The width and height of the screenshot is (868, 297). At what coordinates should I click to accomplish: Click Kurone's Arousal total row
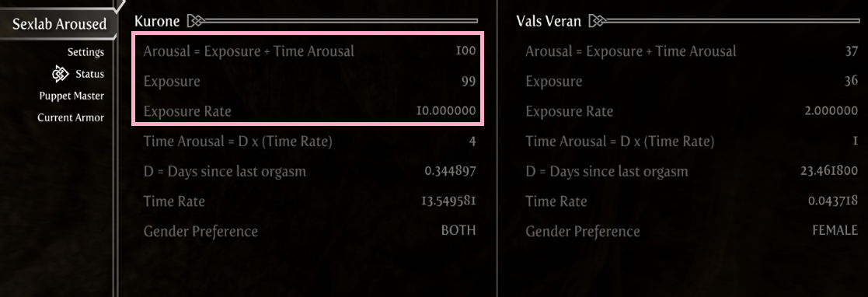[309, 51]
